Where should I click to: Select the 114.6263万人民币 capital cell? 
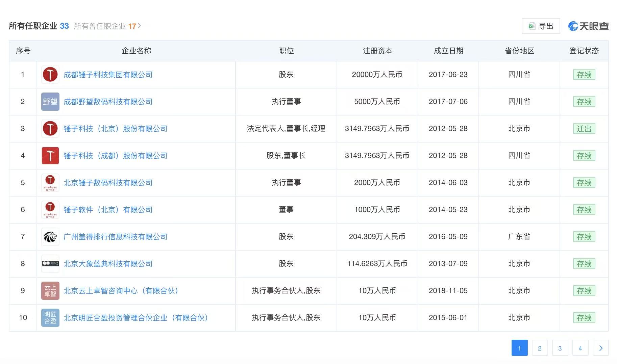[377, 264]
